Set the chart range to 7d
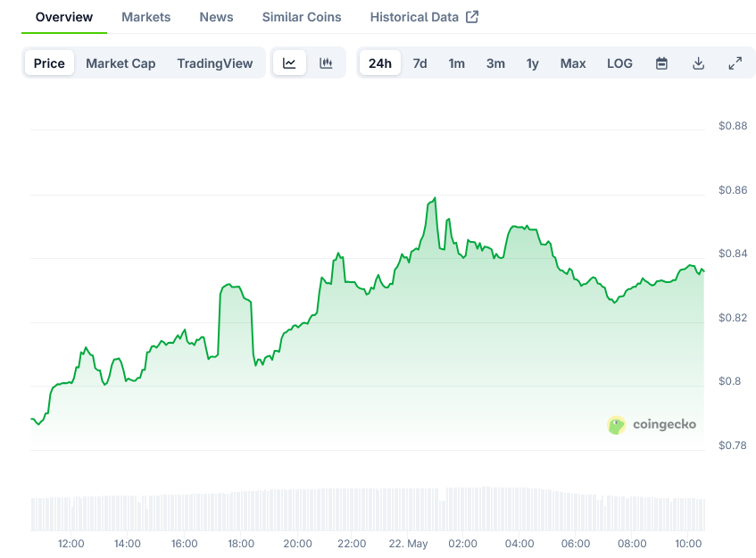This screenshot has height=558, width=756. click(x=420, y=63)
